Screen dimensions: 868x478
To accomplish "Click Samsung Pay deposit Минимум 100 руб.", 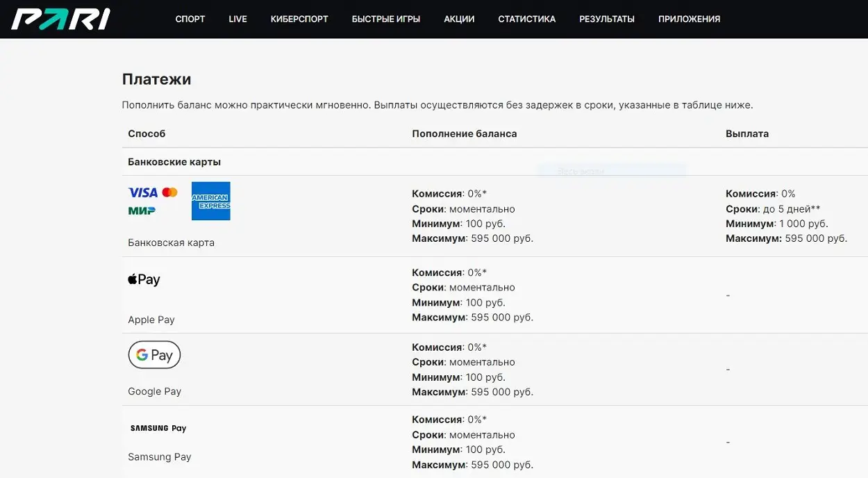I will click(458, 450).
